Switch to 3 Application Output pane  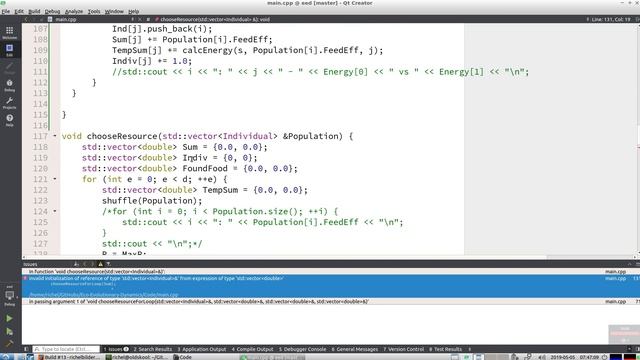202,349
